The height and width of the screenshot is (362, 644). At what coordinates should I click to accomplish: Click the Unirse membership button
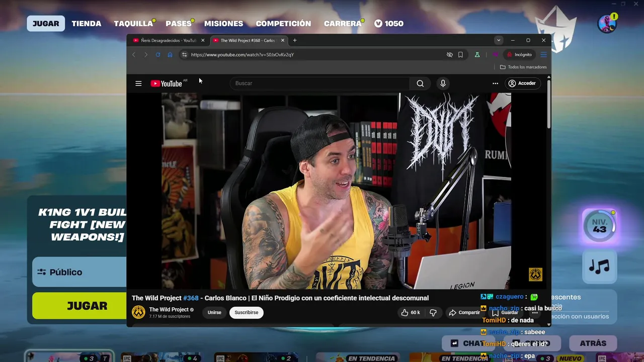tap(214, 313)
